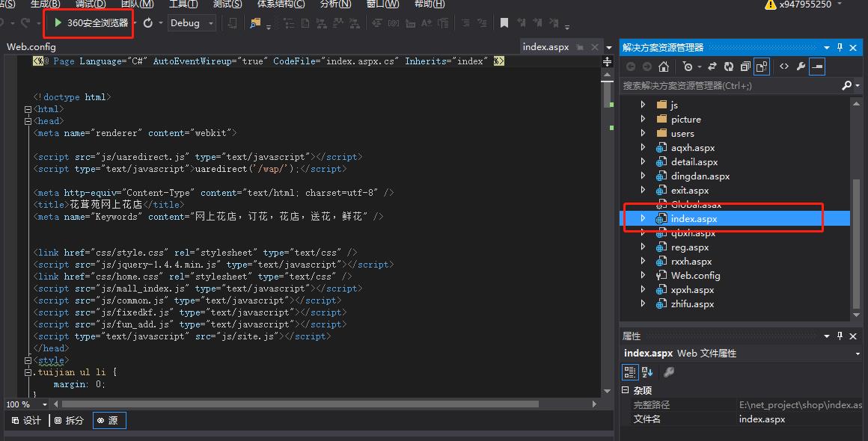Open the 测试(S) menu
This screenshot has width=868, height=441.
click(x=227, y=4)
